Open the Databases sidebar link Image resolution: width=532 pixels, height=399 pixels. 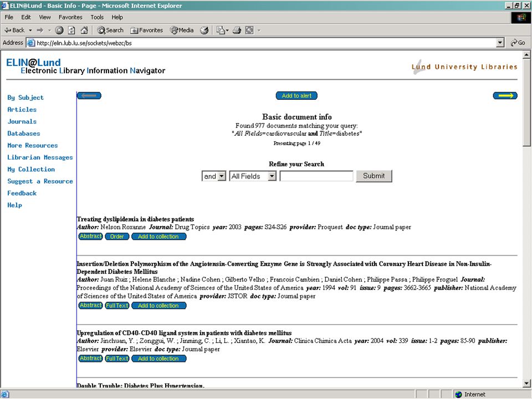point(24,134)
